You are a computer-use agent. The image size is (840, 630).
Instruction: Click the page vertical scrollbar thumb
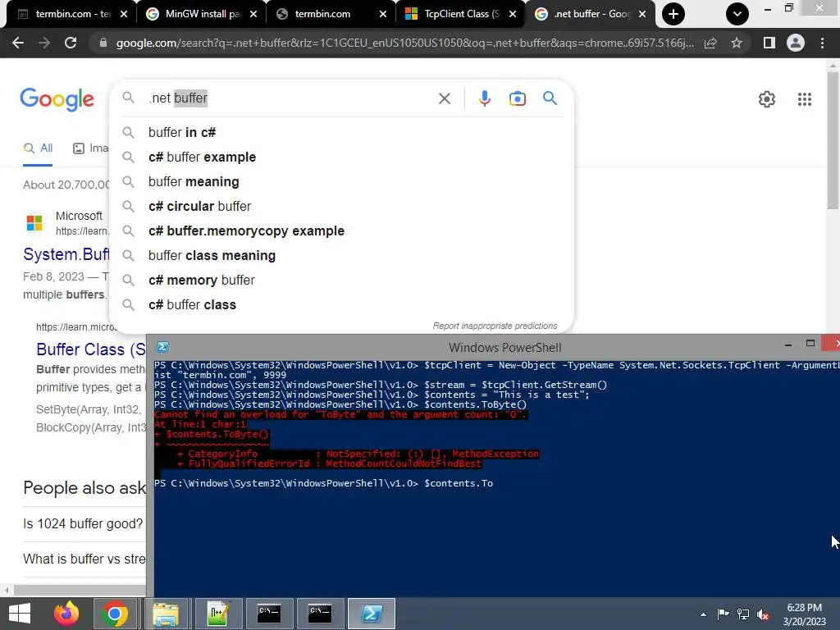pyautogui.click(x=833, y=140)
